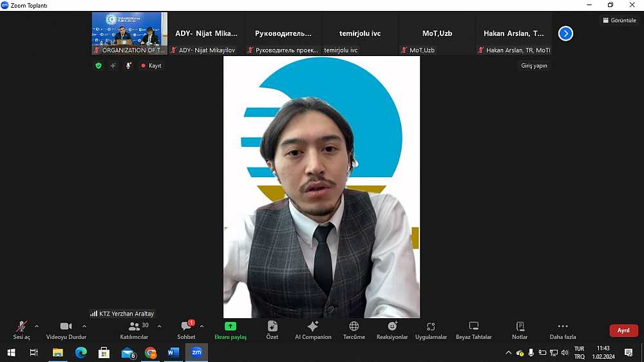Open the AI Companion panel
Image resolution: width=644 pixels, height=362 pixels.
click(x=313, y=330)
